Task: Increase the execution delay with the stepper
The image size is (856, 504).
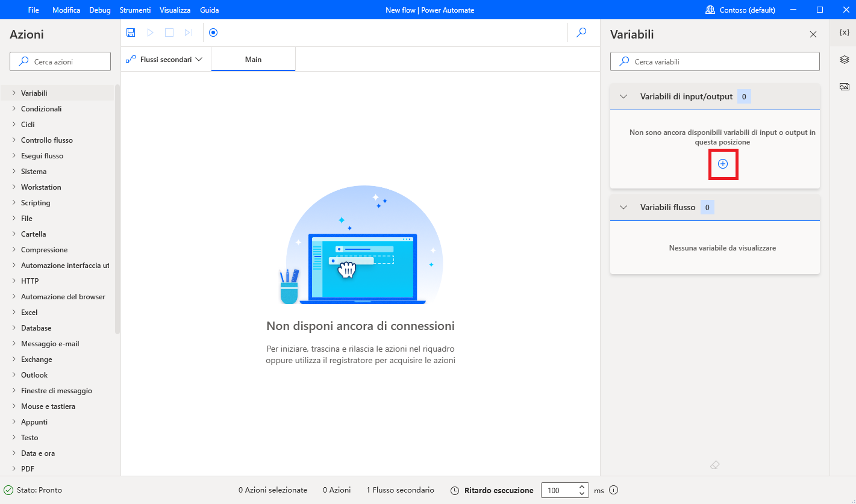Action: pyautogui.click(x=581, y=487)
